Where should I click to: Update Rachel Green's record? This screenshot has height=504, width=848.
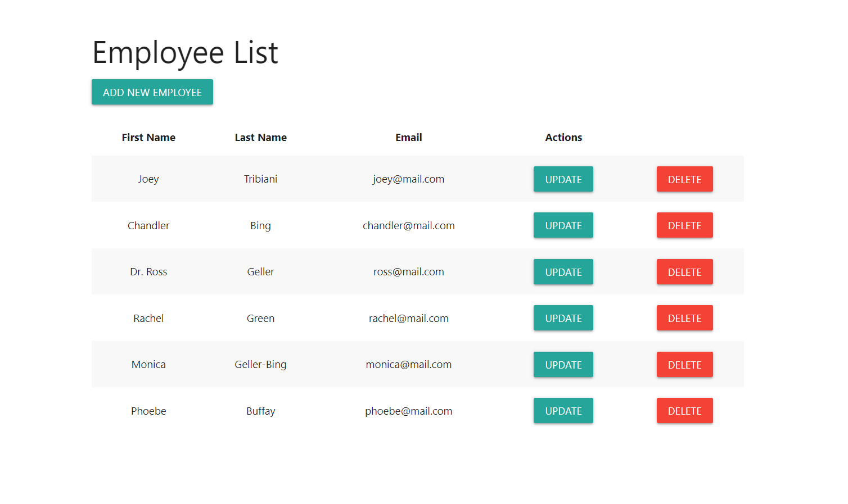click(x=563, y=317)
